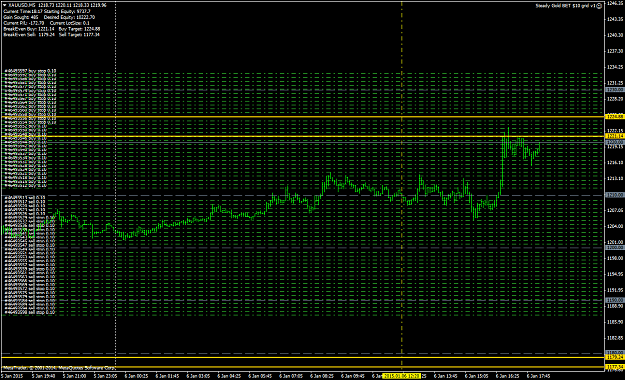
Task: Click the 'Current LotSize: 0.1' text
Action: pos(69,23)
